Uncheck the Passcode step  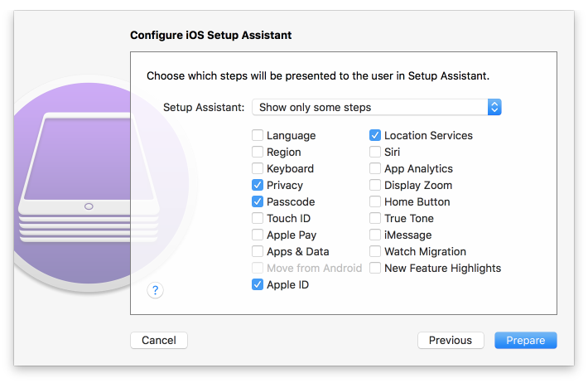pyautogui.click(x=258, y=201)
